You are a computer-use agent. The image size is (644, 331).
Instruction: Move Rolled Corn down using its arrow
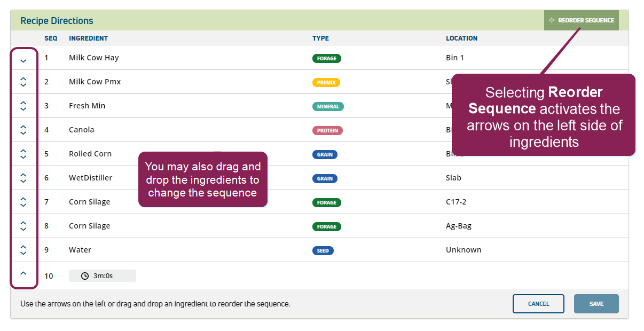tap(23, 157)
